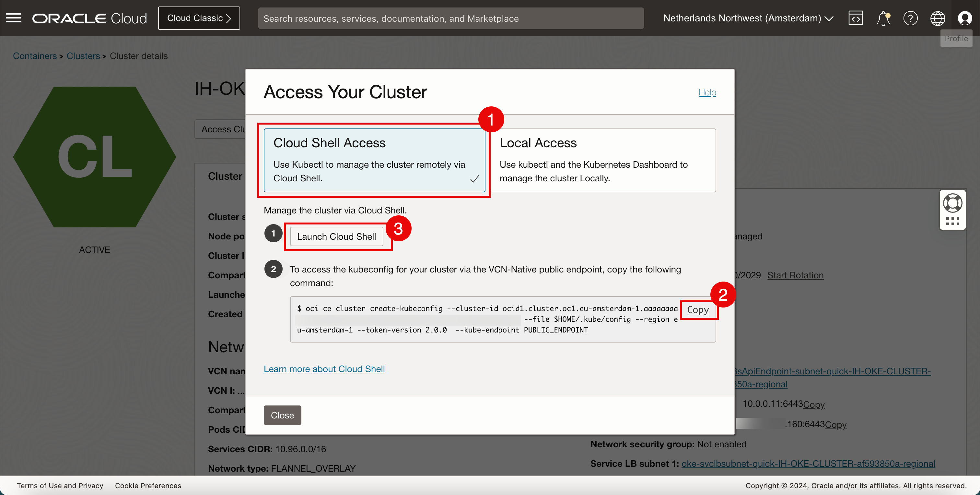Viewport: 980px width, 495px height.
Task: Go to Clusters breadcrumb
Action: (83, 56)
